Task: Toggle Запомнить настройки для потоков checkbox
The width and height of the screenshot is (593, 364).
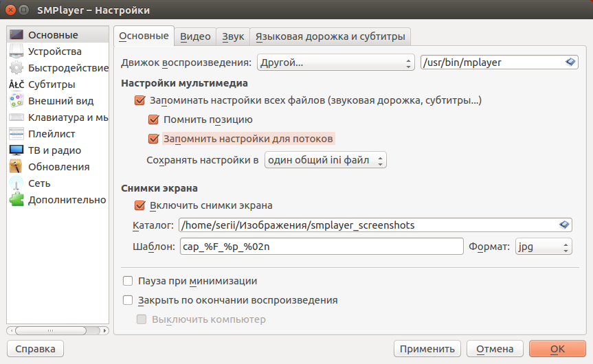Action: point(153,139)
